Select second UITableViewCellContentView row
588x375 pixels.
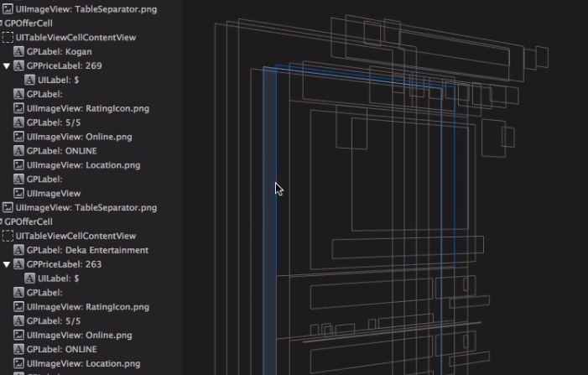coord(75,236)
